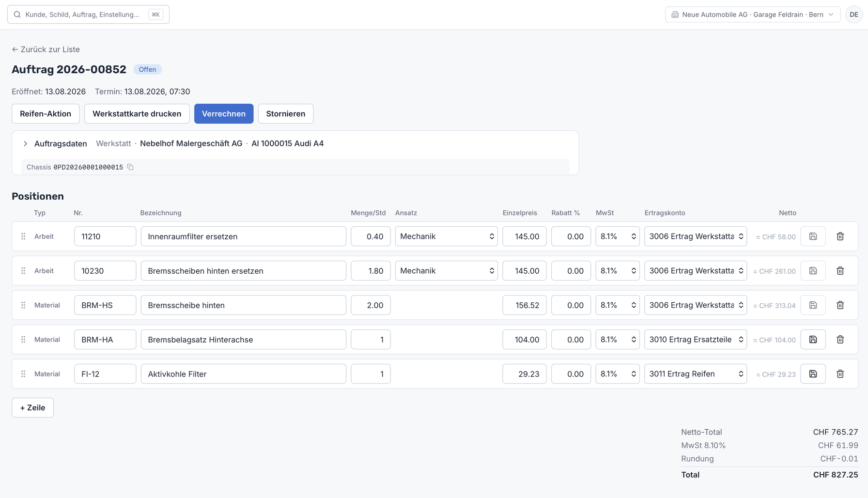
Task: Click Werkstattkarte drucken button
Action: (x=137, y=114)
